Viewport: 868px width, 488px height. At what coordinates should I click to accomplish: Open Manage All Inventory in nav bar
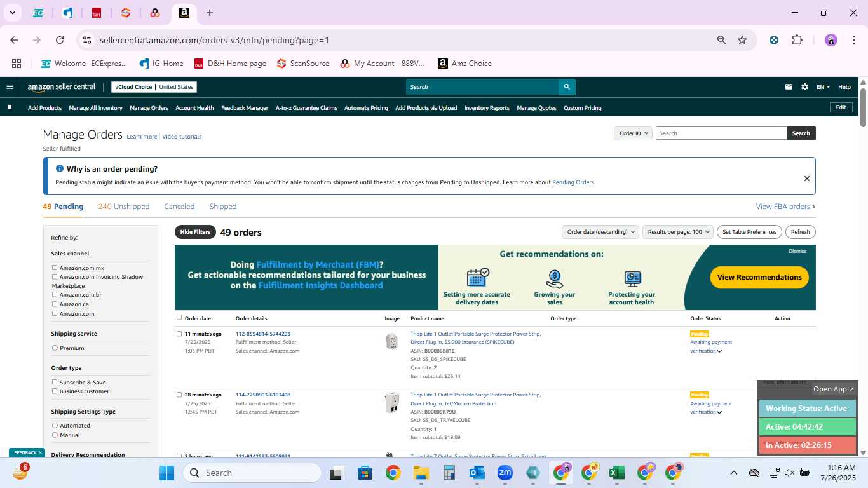click(96, 108)
